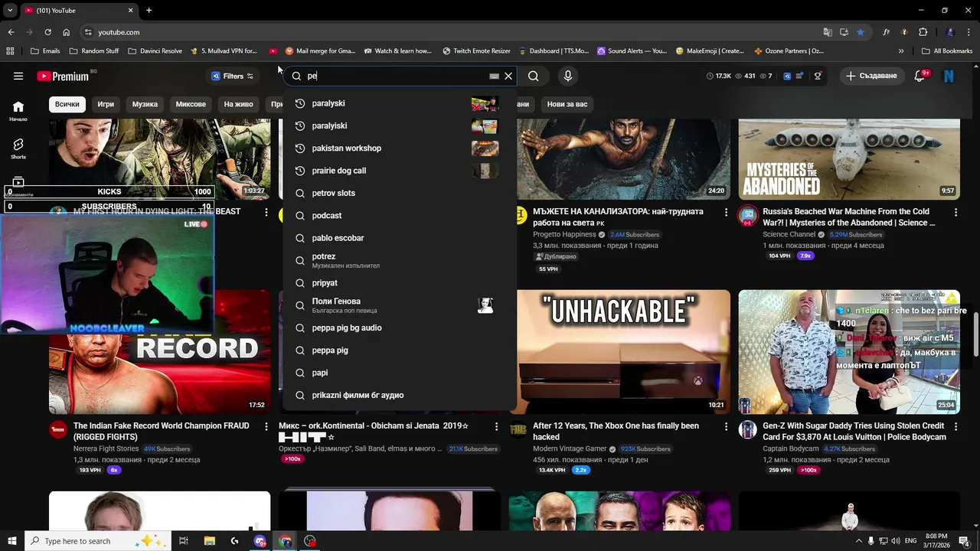Open the YouTube guide hamburger menu
Viewport: 980px width, 551px height.
click(18, 76)
